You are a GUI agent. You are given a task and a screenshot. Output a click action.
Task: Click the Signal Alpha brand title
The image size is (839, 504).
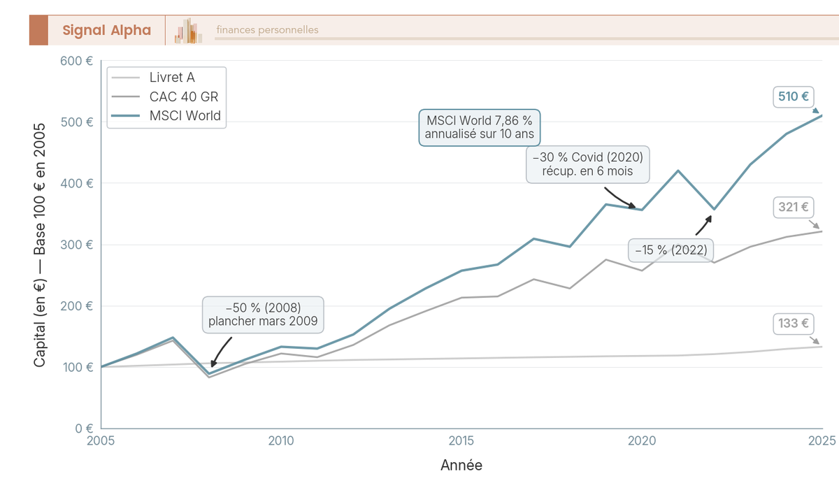pyautogui.click(x=106, y=30)
